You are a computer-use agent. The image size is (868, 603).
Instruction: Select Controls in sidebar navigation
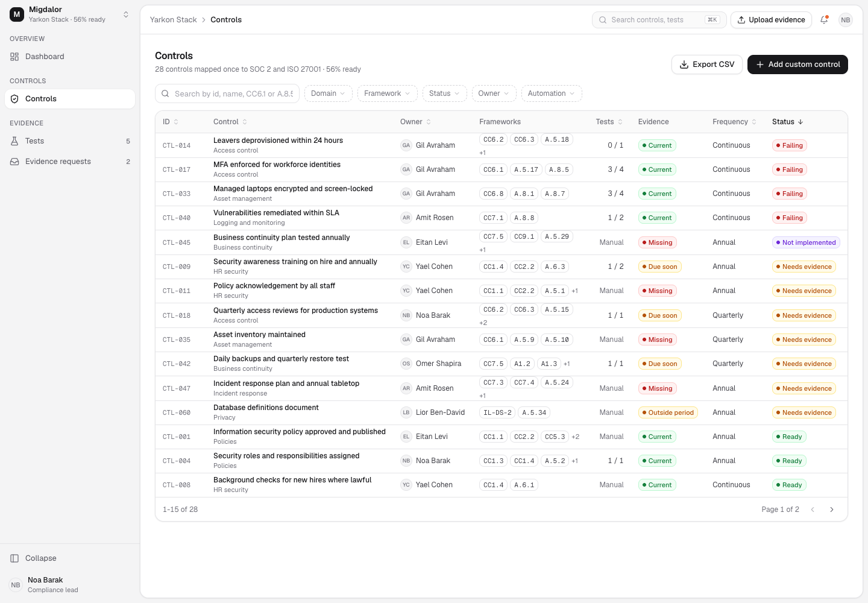tap(70, 99)
